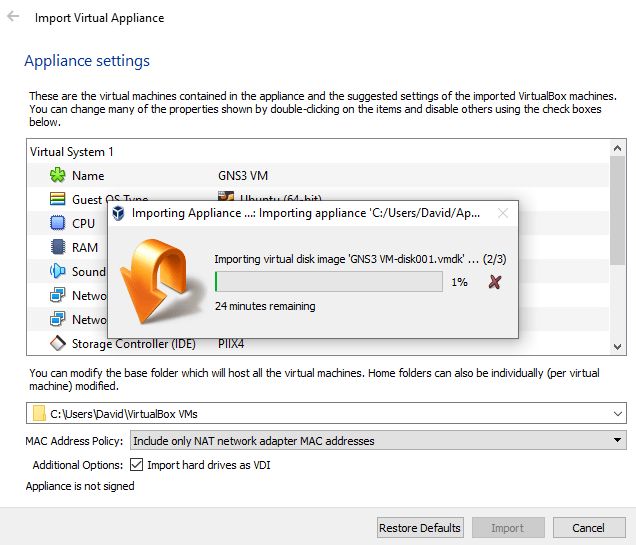Select the green Name icon
The width and height of the screenshot is (636, 545).
point(57,175)
